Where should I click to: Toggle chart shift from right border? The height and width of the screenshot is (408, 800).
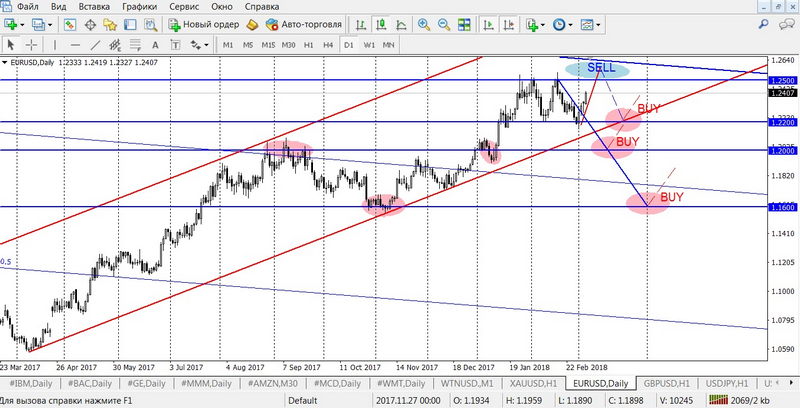click(x=506, y=24)
